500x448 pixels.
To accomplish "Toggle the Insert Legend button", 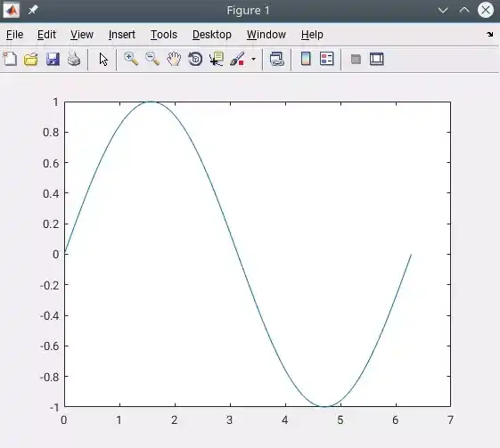I will click(x=327, y=59).
